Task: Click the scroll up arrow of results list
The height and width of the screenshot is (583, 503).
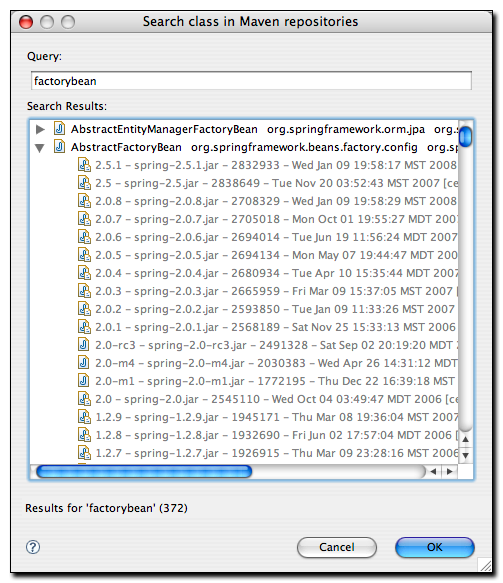Action: click(465, 439)
